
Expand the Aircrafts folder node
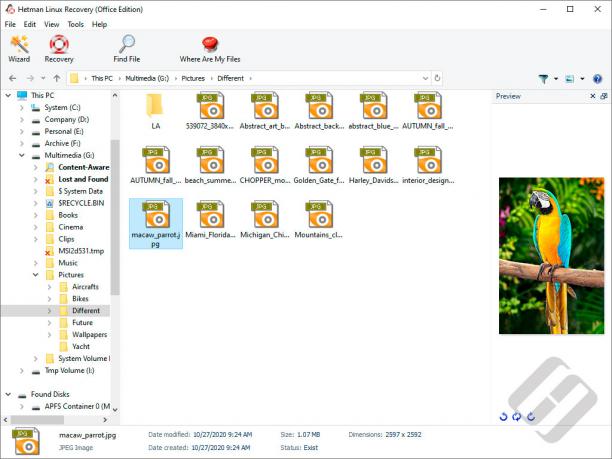pyautogui.click(x=49, y=287)
